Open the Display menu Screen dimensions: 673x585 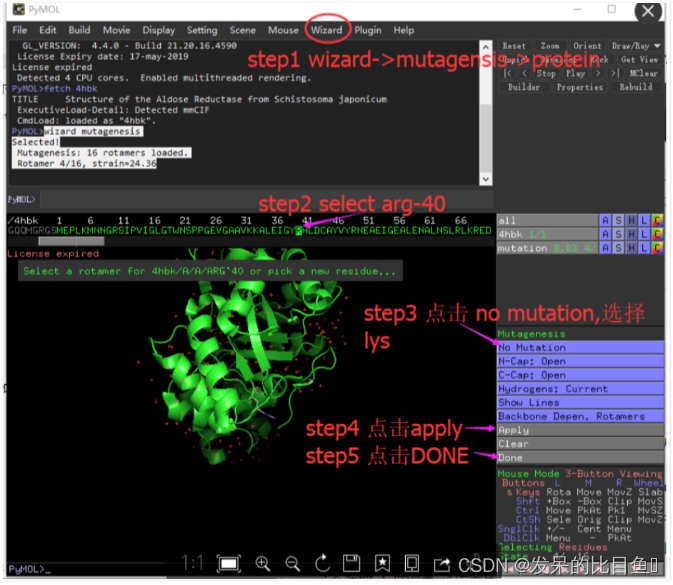click(159, 30)
